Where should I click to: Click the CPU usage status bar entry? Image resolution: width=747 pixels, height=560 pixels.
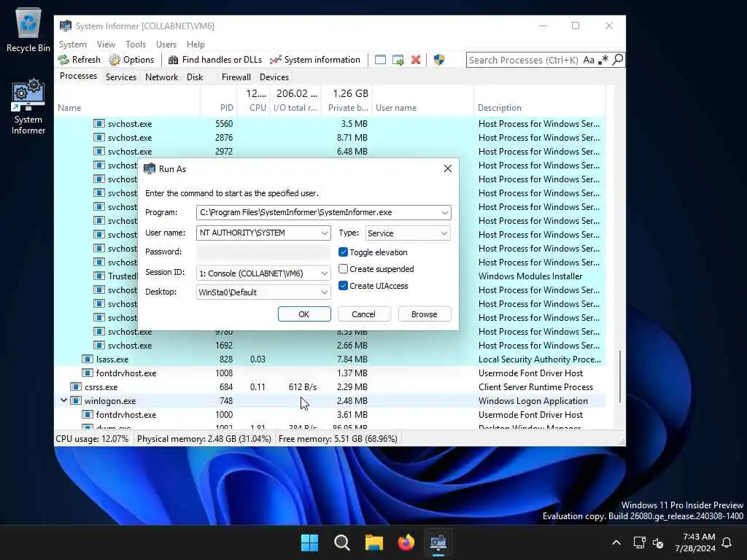(x=92, y=438)
